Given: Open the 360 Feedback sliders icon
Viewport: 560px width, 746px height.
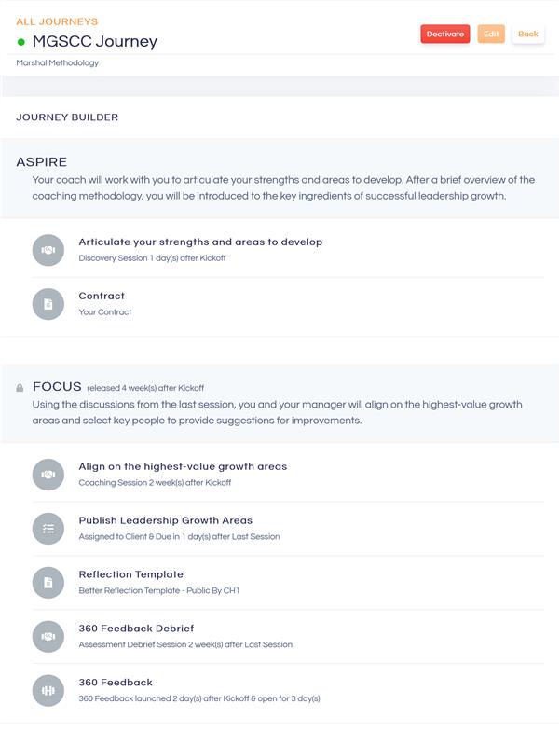Looking at the screenshot, I should [47, 689].
